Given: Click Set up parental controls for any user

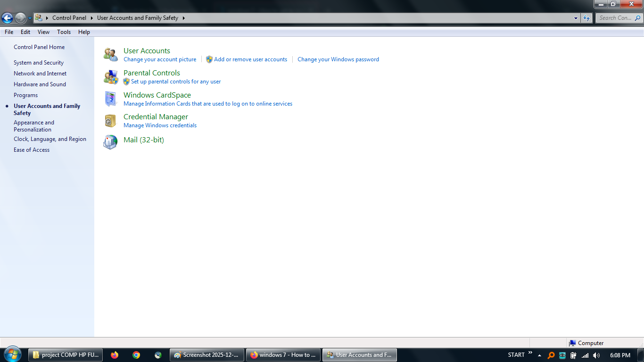Looking at the screenshot, I should point(176,82).
